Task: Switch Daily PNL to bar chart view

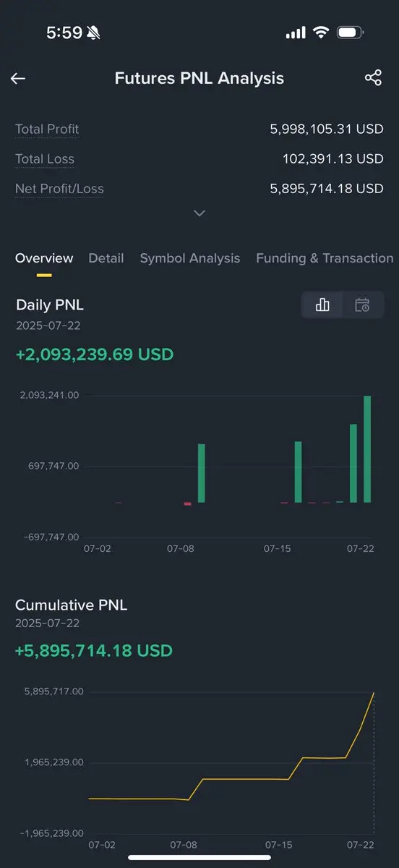Action: coord(322,305)
